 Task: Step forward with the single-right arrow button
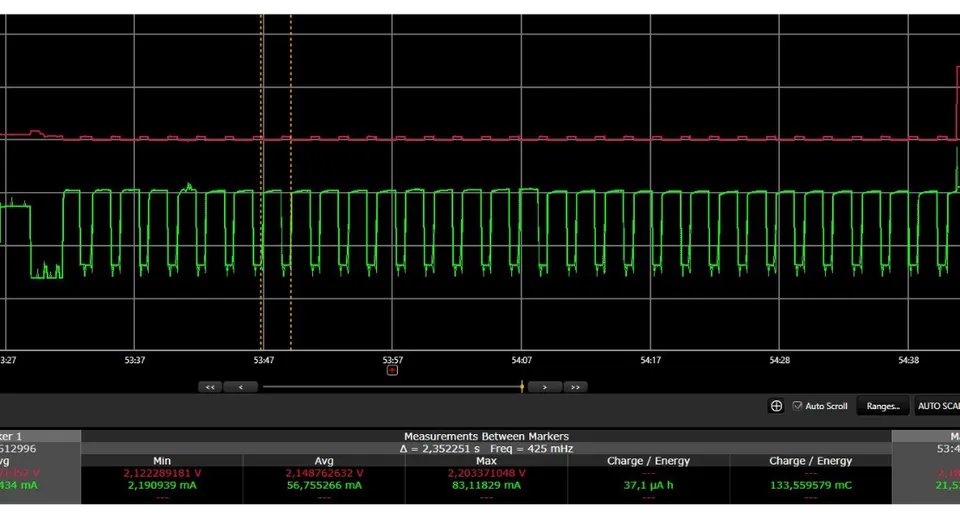(544, 387)
